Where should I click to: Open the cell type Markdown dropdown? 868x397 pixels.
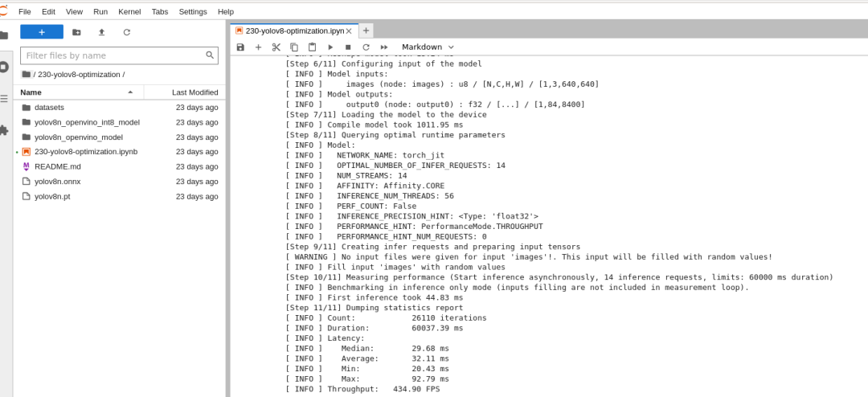pyautogui.click(x=428, y=47)
